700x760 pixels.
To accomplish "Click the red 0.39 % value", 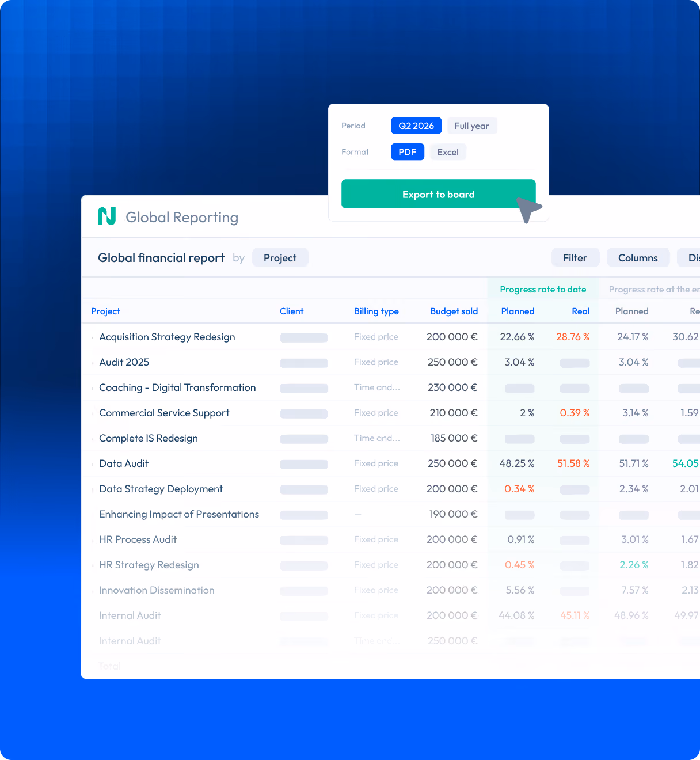I will (575, 413).
